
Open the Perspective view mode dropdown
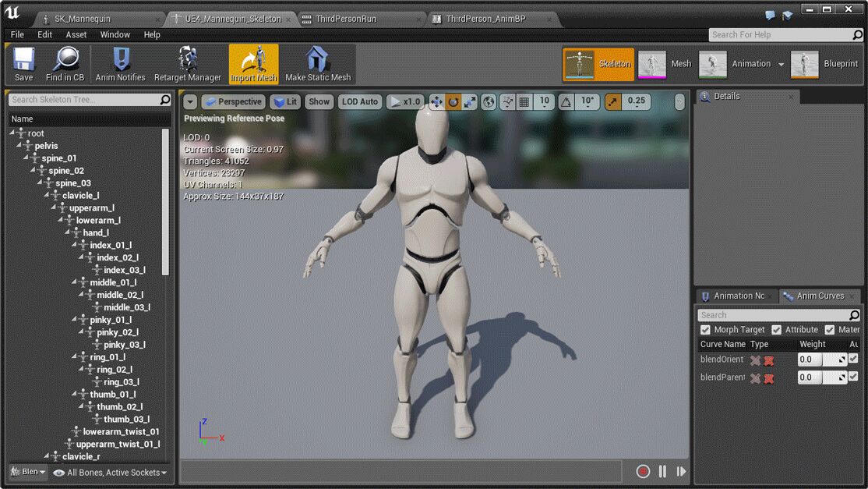pyautogui.click(x=234, y=101)
